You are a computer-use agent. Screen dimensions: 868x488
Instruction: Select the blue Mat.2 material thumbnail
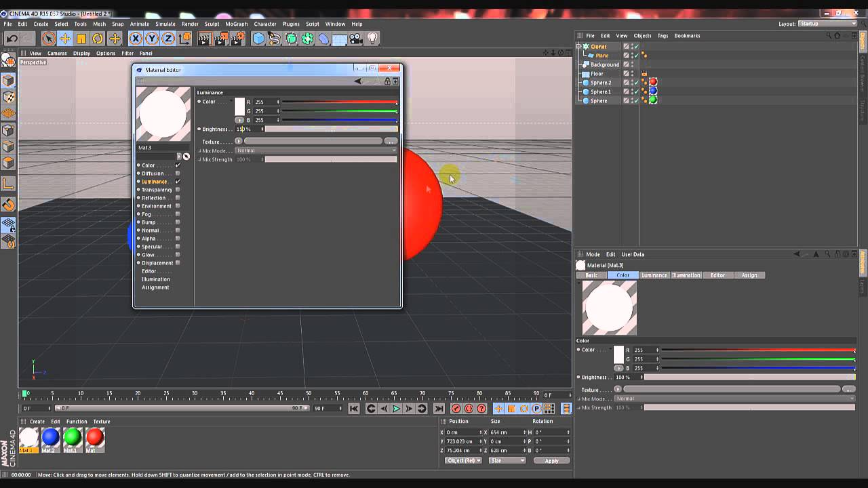point(50,438)
